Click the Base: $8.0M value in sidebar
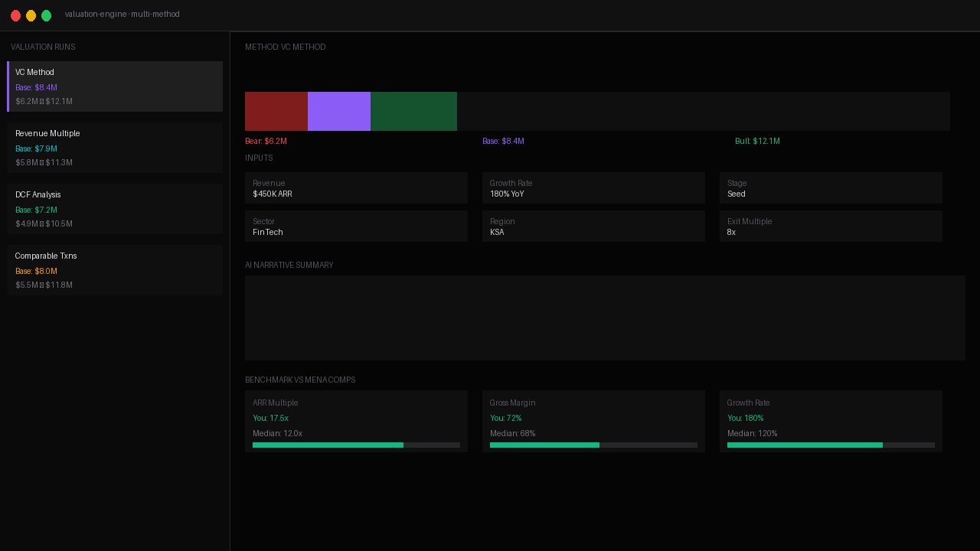 click(x=36, y=272)
